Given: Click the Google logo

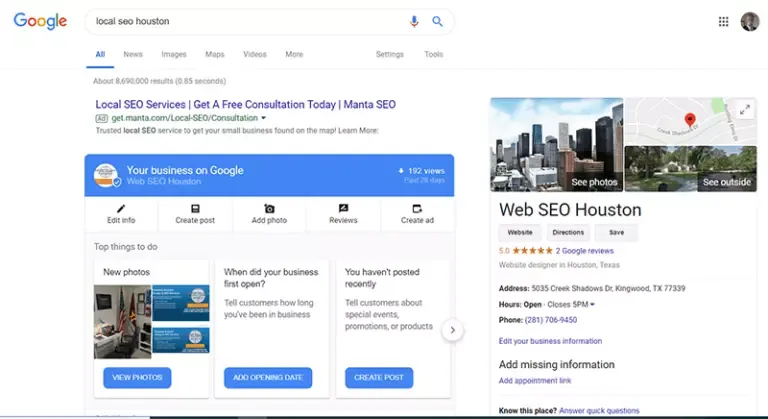Looking at the screenshot, I should click(40, 21).
